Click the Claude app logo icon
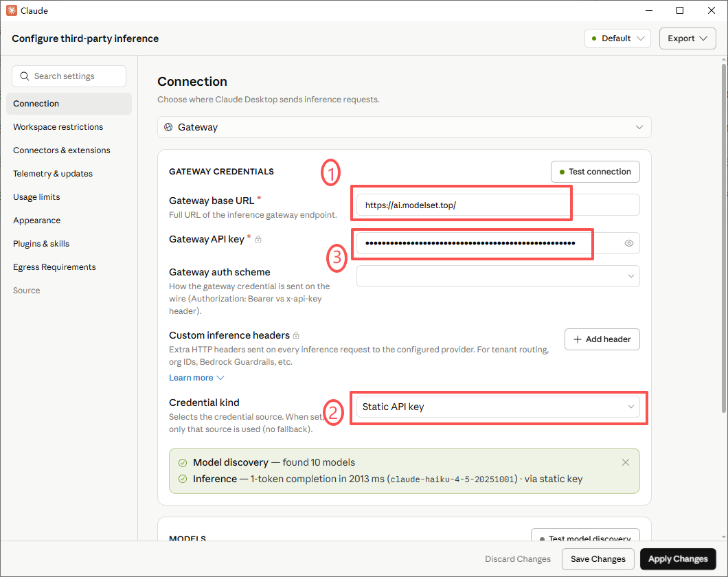 (x=11, y=10)
